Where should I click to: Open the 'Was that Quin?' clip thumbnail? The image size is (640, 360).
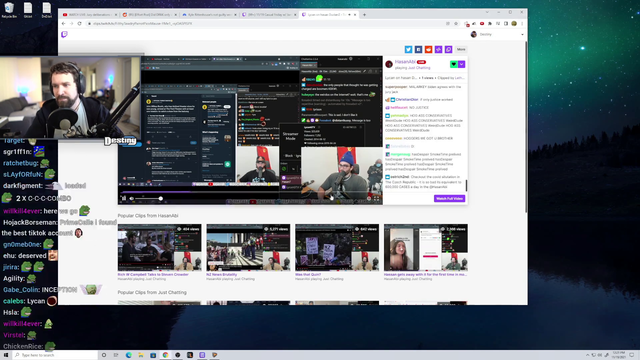(x=337, y=247)
